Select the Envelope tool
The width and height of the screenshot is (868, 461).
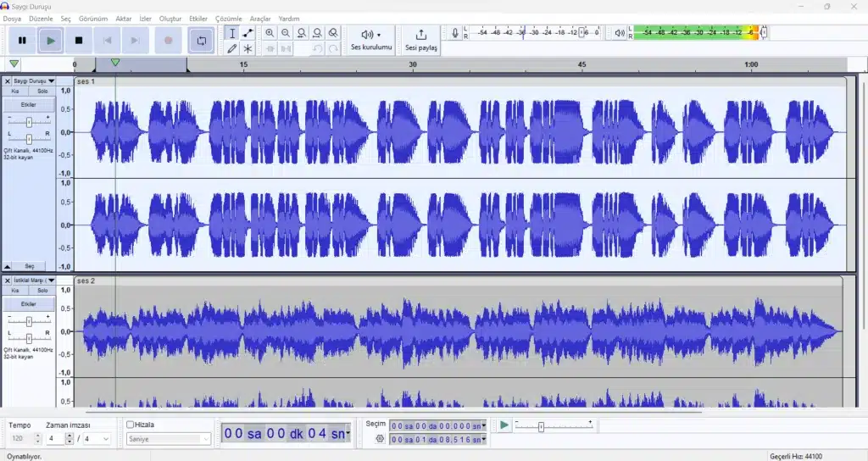click(248, 33)
